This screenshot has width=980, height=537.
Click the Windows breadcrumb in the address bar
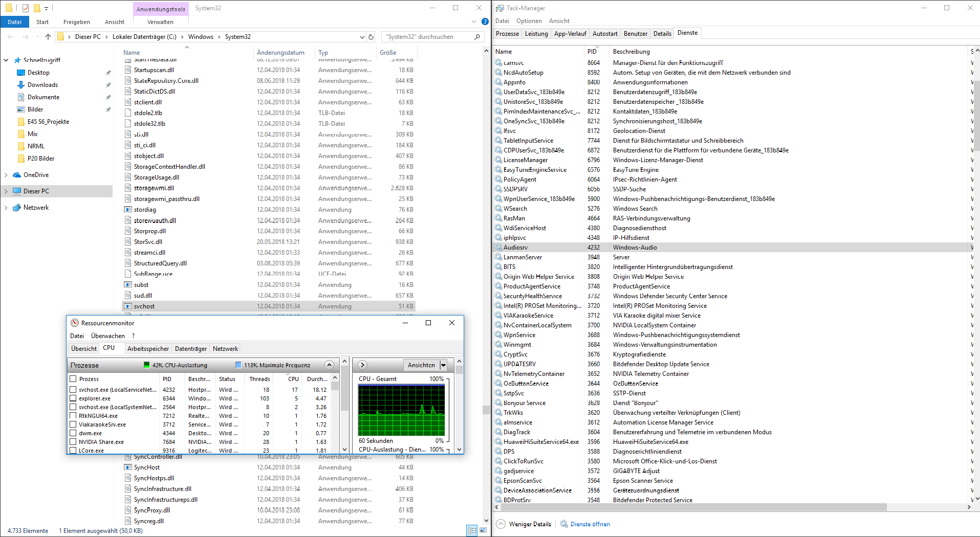[201, 37]
